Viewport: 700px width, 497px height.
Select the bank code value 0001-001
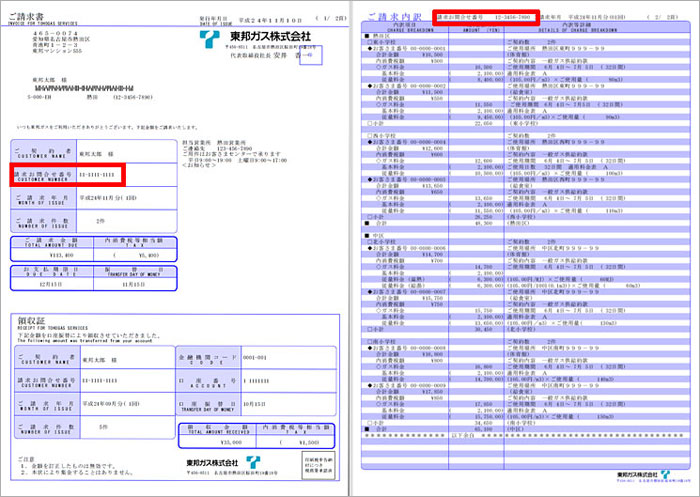tap(255, 358)
